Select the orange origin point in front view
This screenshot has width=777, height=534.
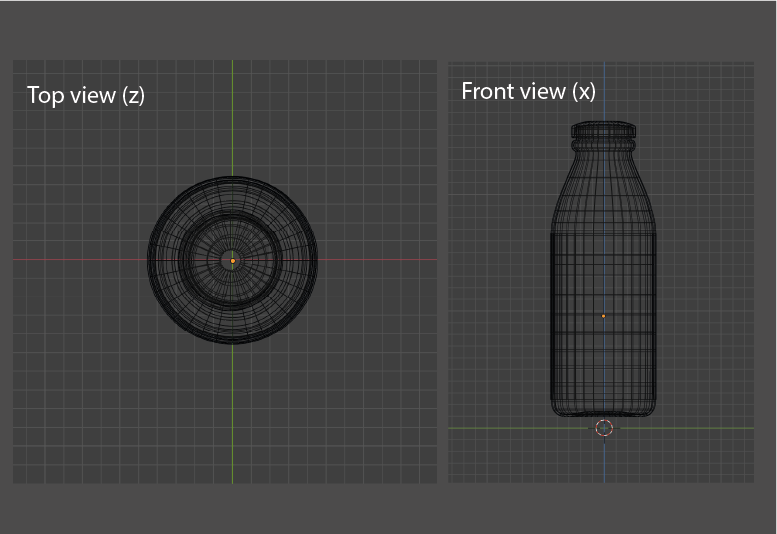(x=604, y=316)
